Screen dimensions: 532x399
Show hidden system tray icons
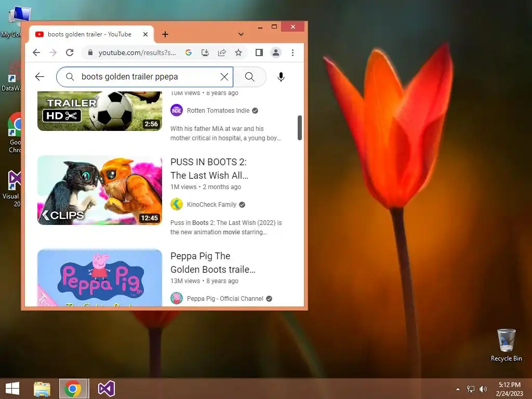[458, 389]
